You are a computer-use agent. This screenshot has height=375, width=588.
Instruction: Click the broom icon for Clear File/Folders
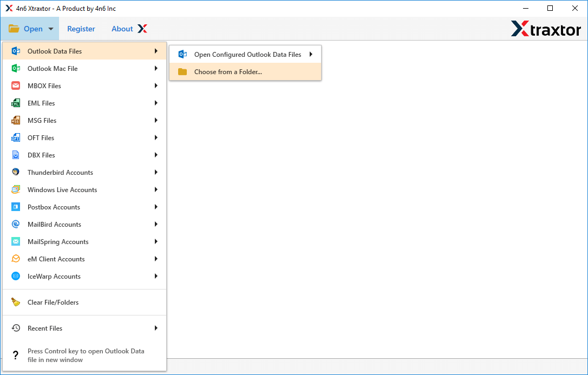tap(16, 302)
